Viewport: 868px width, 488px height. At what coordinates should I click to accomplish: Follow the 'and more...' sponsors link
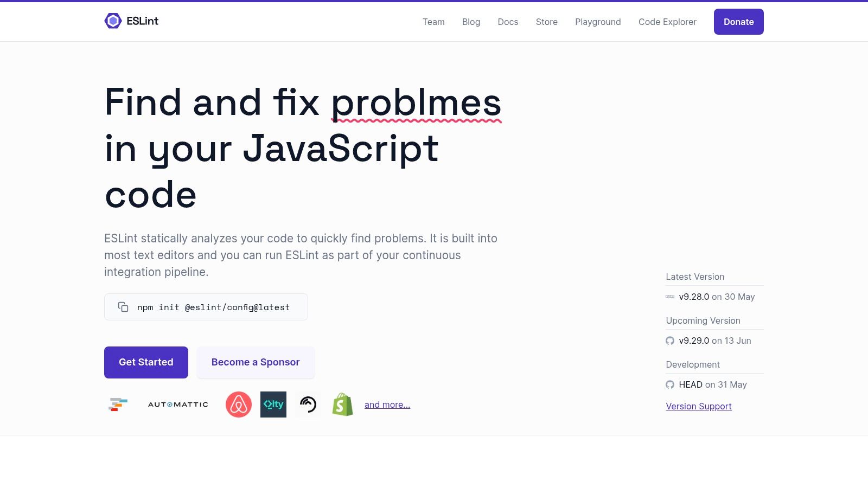click(x=387, y=404)
